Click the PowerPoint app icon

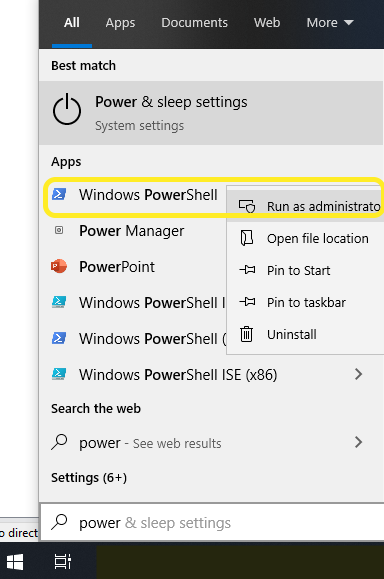[59, 266]
